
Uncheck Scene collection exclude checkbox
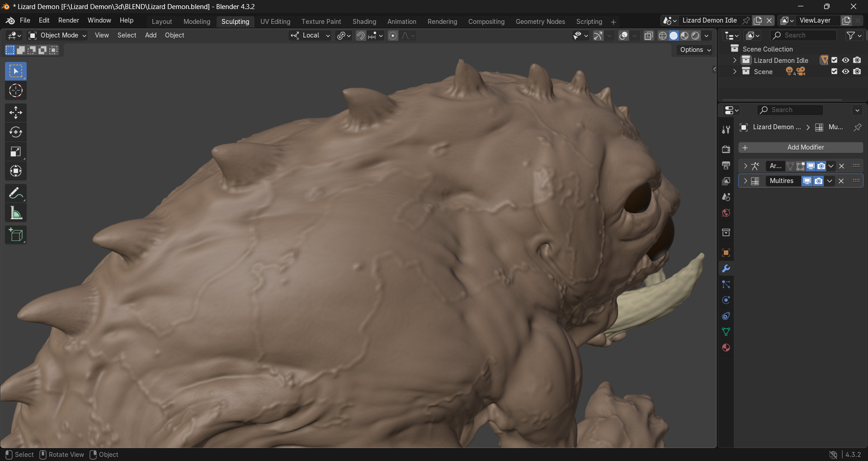pos(835,71)
